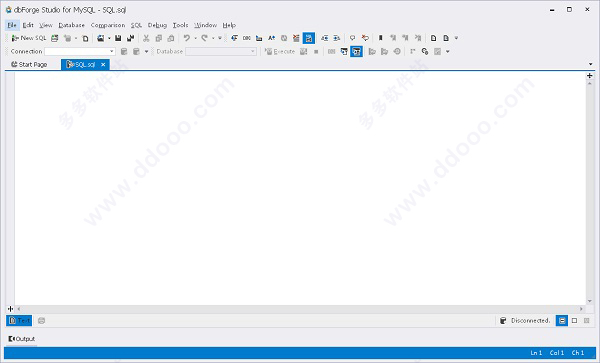Toggle the highlighted blue icon in top toolbar
The height and width of the screenshot is (363, 600).
308,38
